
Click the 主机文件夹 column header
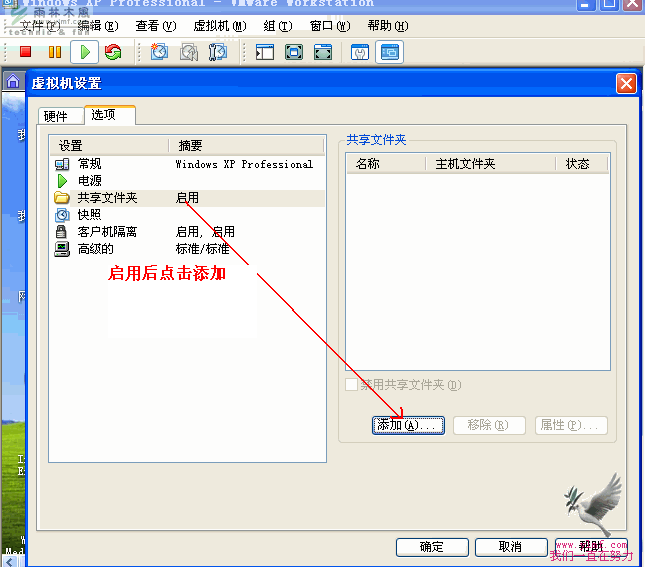pos(490,164)
